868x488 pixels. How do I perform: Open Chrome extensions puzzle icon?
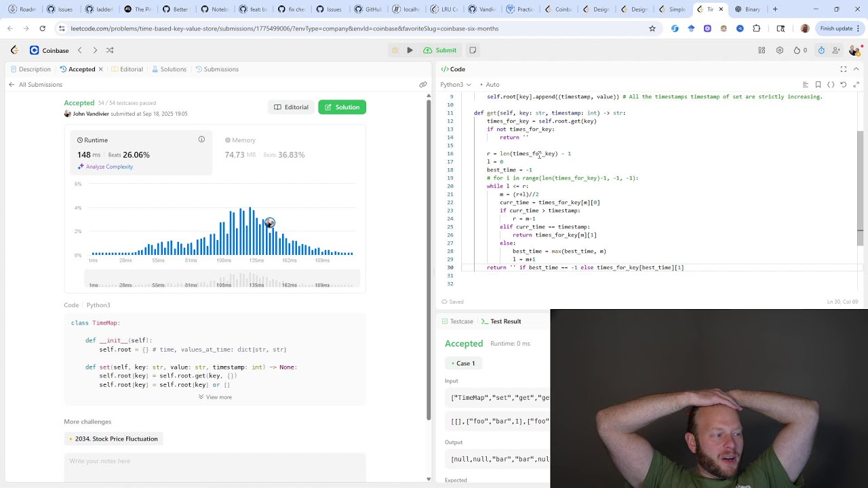click(757, 28)
